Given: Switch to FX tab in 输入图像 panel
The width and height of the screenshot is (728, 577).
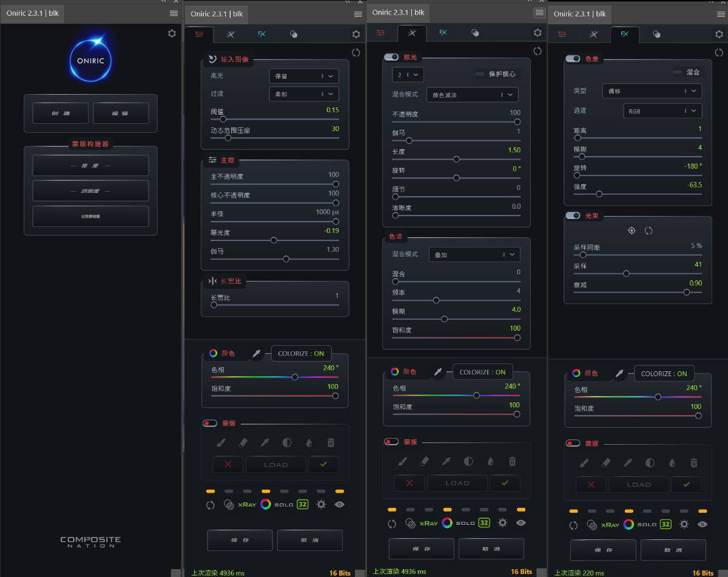Looking at the screenshot, I should pos(261,35).
